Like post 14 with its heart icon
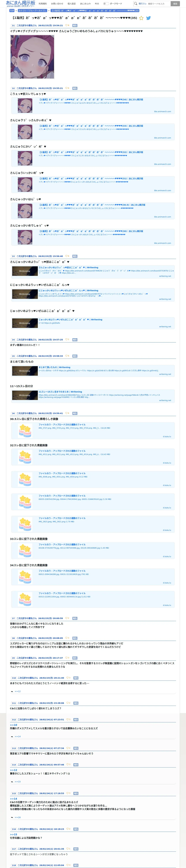This screenshot has height=868, width=186. (x=67, y=764)
